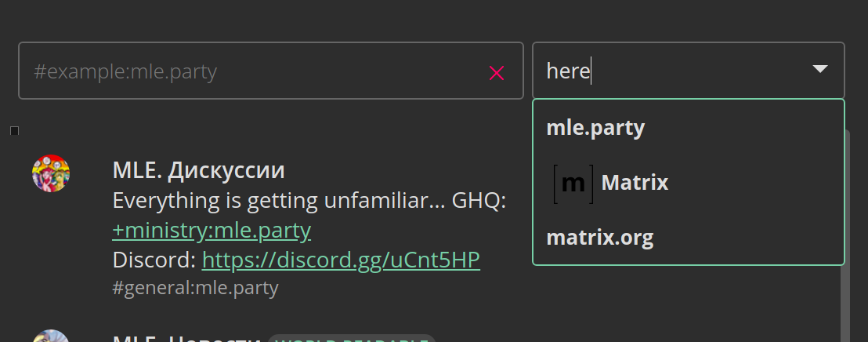Click the World Readable badge
The image size is (868, 342).
click(352, 338)
